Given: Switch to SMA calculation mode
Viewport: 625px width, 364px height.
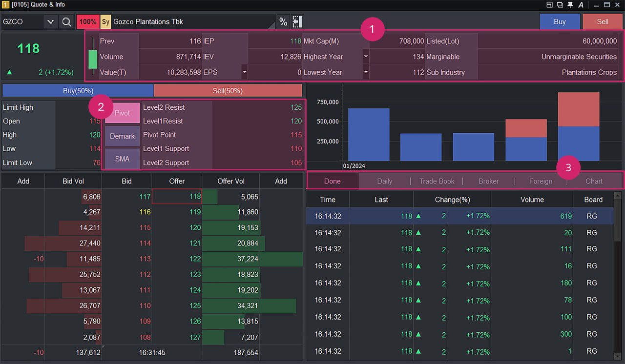Looking at the screenshot, I should pos(122,159).
